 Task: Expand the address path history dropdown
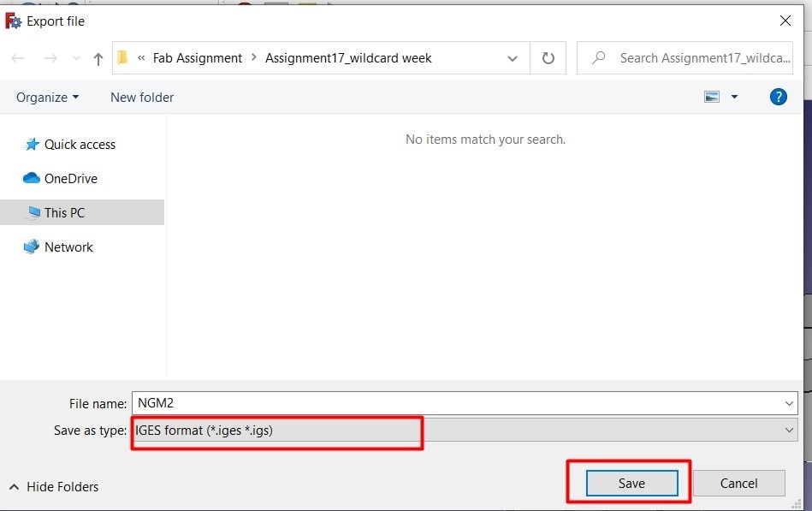click(513, 58)
